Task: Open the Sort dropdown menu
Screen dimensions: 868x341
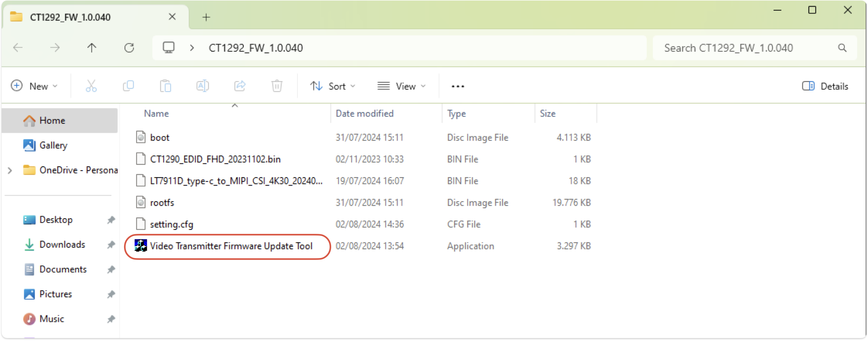Action: pyautogui.click(x=333, y=86)
